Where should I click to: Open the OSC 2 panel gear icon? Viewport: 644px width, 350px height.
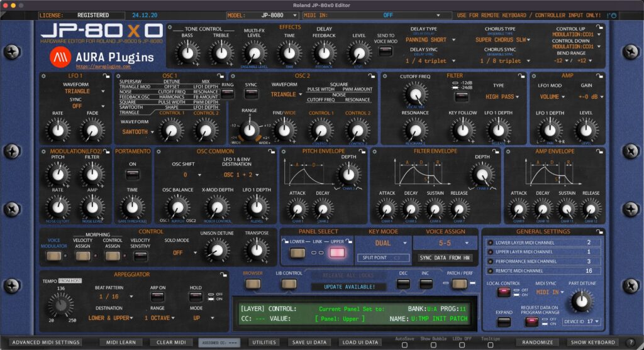233,76
